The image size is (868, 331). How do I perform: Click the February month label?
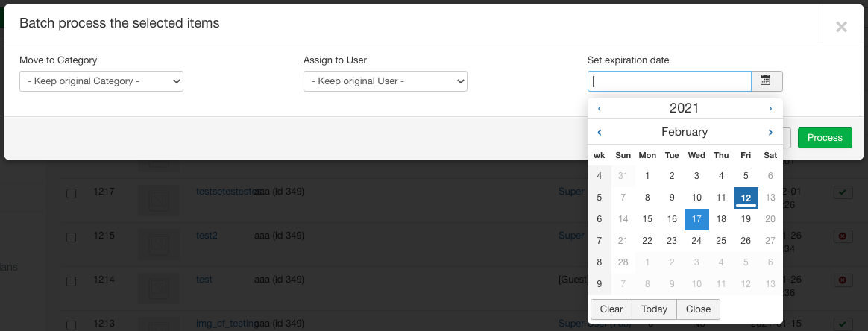tap(685, 132)
